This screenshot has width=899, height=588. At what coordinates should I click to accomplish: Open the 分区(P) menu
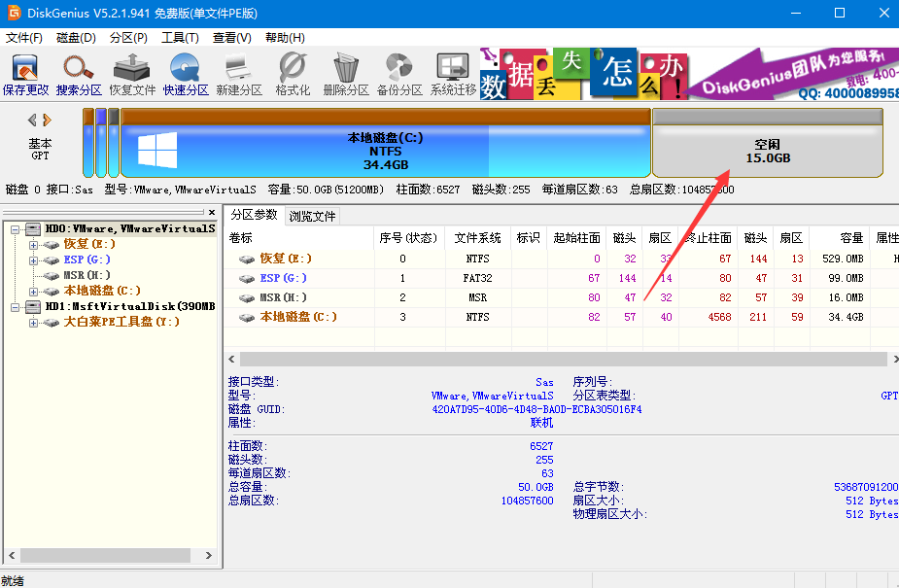pyautogui.click(x=128, y=38)
